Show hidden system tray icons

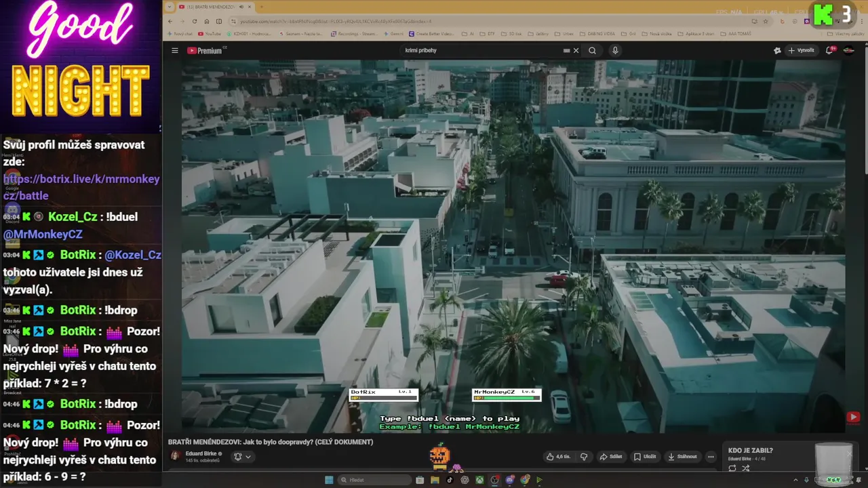click(x=797, y=480)
